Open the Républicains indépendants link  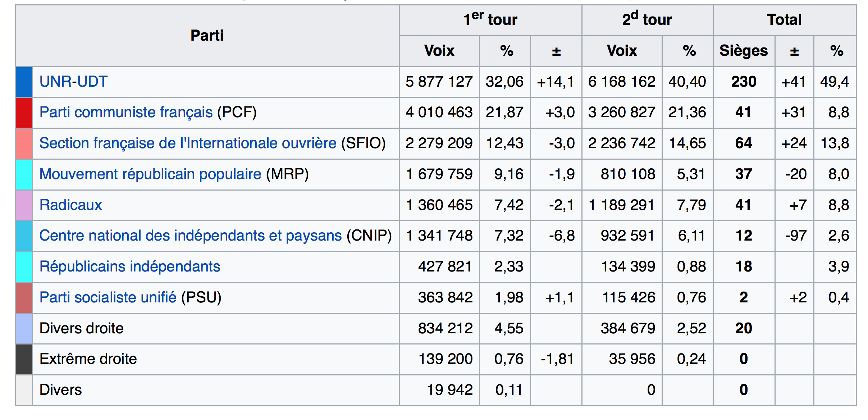129,267
